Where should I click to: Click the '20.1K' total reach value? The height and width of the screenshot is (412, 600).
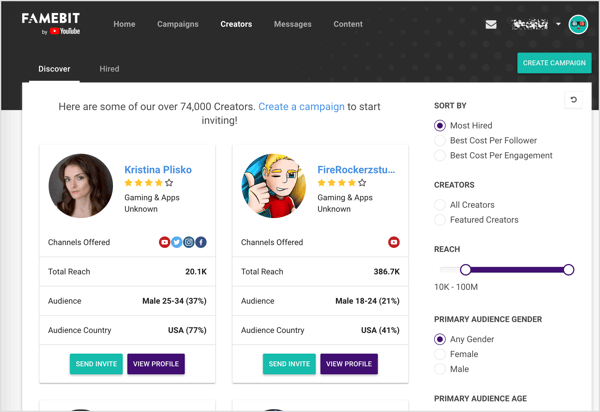coord(196,272)
